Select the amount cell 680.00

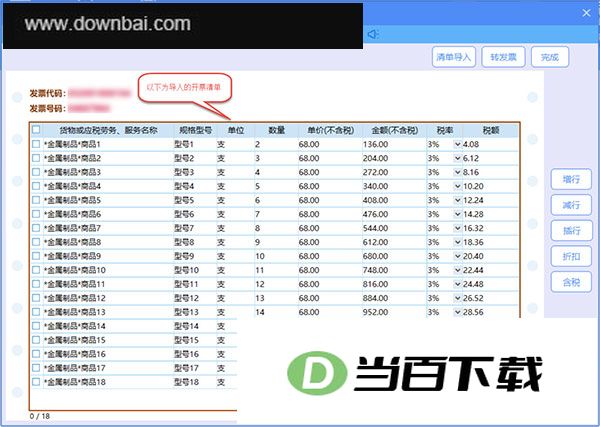395,256
